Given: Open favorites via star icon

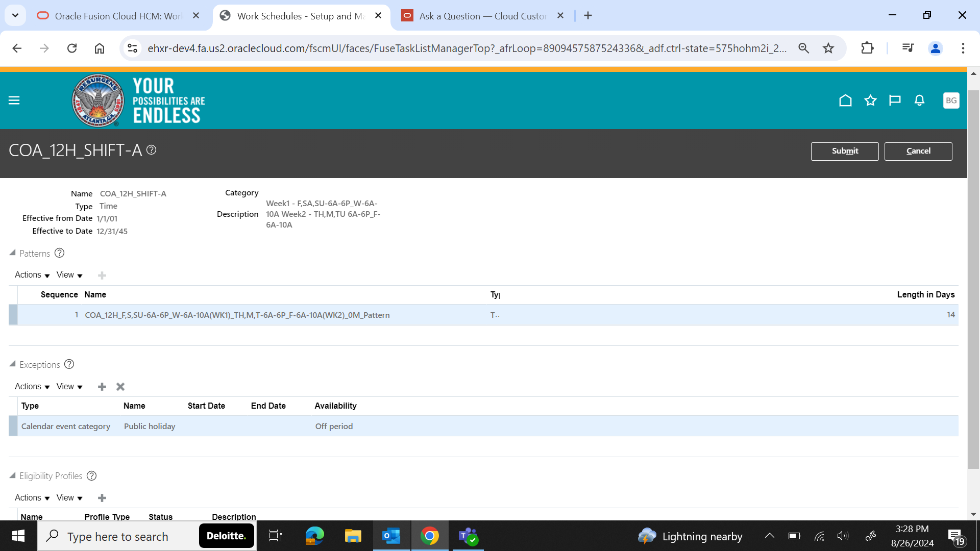Looking at the screenshot, I should [x=870, y=100].
